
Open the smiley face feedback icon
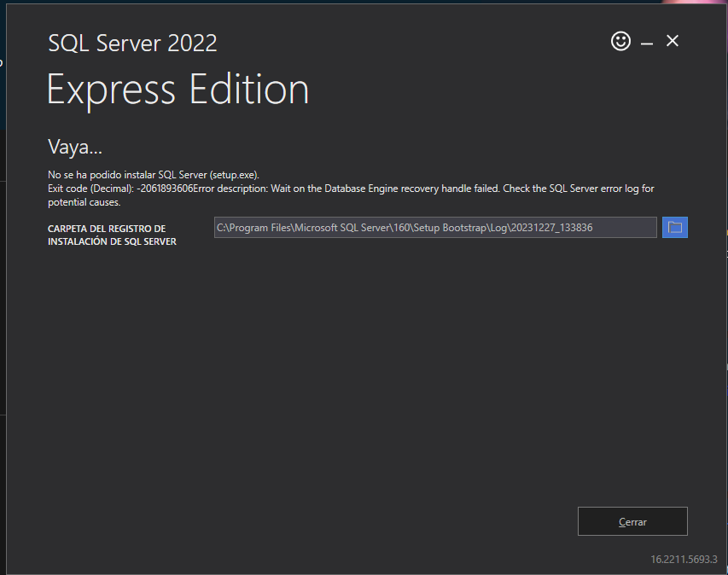(620, 41)
